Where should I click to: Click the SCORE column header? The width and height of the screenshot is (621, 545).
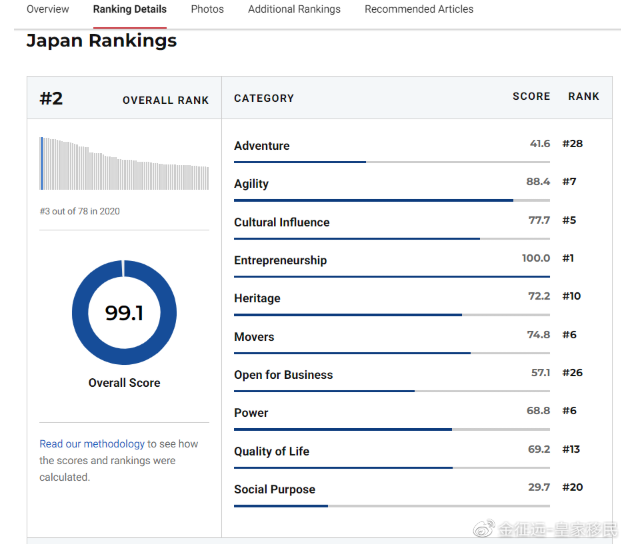pyautogui.click(x=531, y=96)
